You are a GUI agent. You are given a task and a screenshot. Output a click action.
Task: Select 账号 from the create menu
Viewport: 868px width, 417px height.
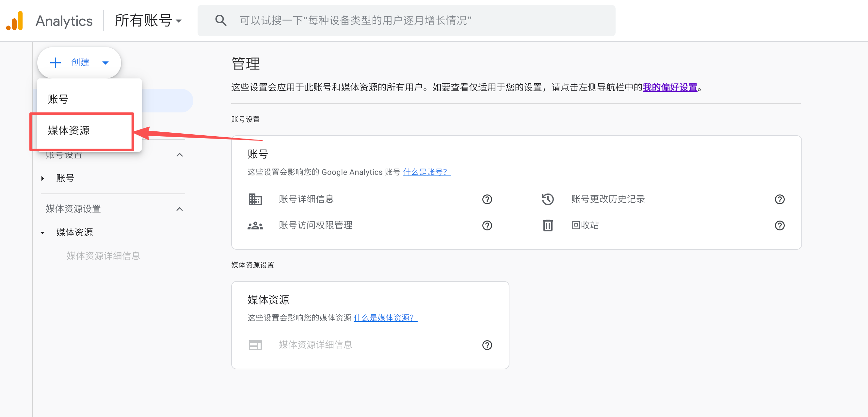(x=58, y=99)
